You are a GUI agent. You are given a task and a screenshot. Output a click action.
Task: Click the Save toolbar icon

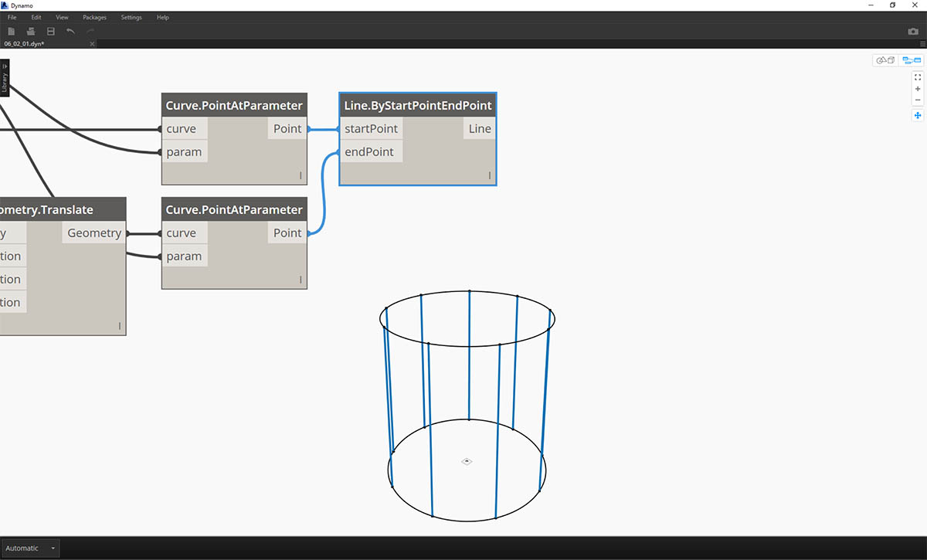51,32
